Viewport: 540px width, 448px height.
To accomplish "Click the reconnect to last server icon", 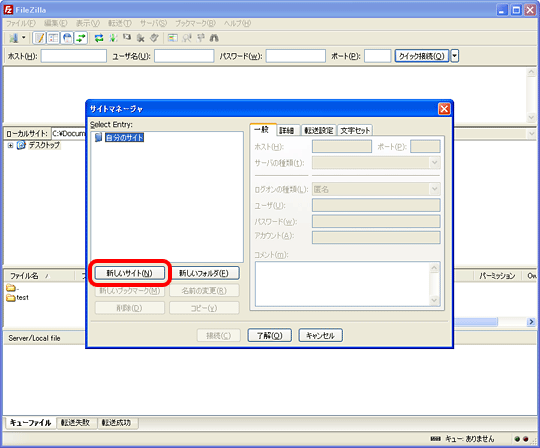I will tap(154, 38).
